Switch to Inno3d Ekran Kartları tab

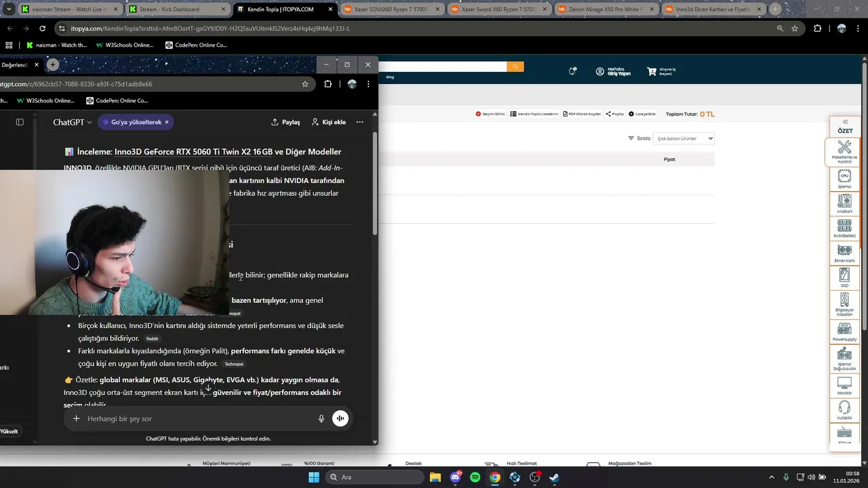[x=712, y=9]
